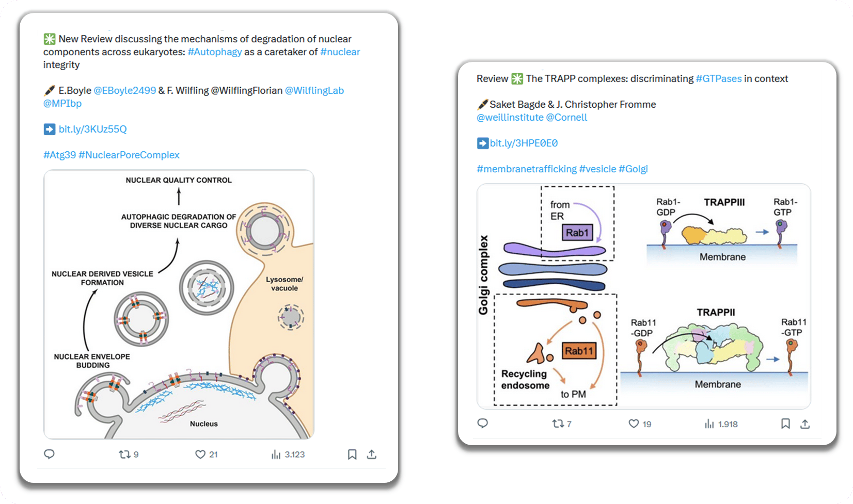Retweet the TRAPP complexes review tweet
Image resolution: width=853 pixels, height=504 pixels.
tap(558, 424)
